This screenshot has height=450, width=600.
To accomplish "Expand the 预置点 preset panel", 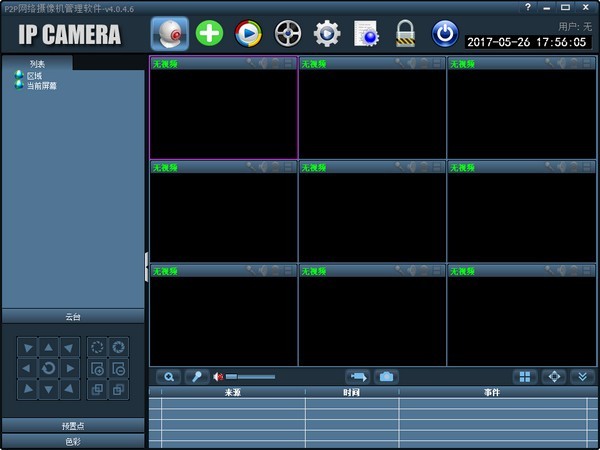I will [73, 425].
